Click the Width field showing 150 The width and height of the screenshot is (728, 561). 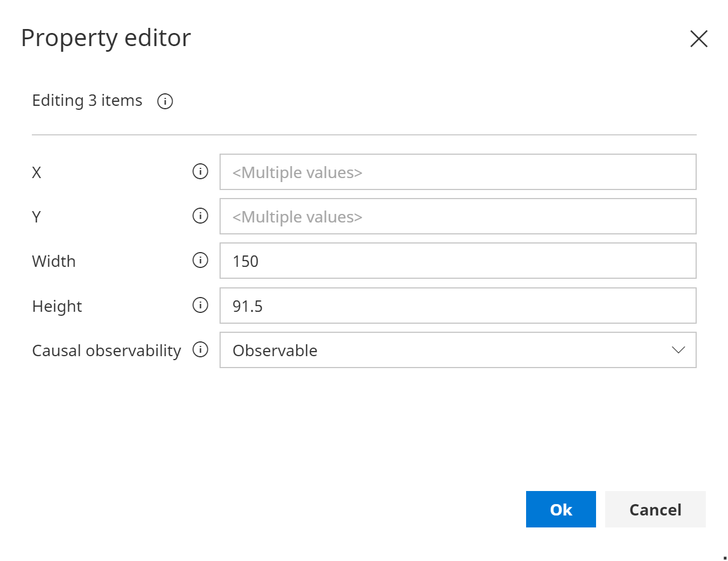457,261
